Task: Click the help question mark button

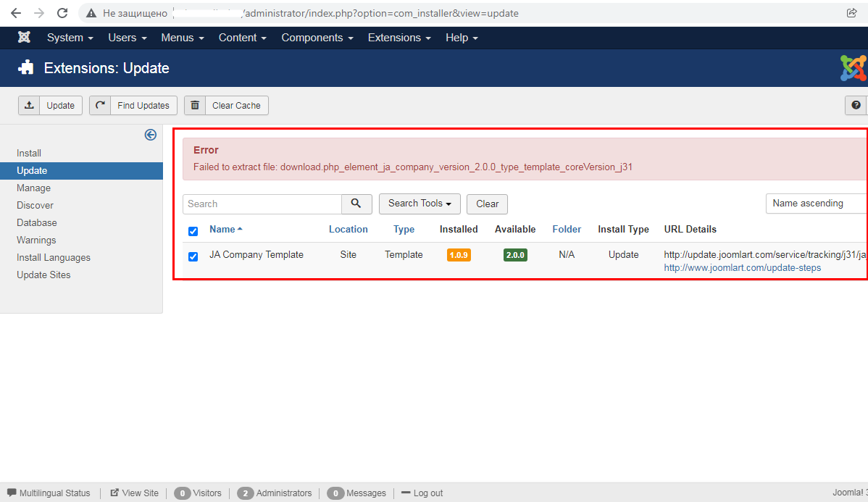Action: tap(856, 105)
